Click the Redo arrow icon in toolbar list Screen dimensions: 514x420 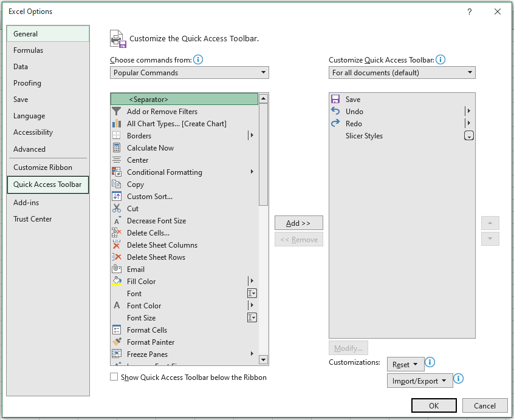(335, 123)
